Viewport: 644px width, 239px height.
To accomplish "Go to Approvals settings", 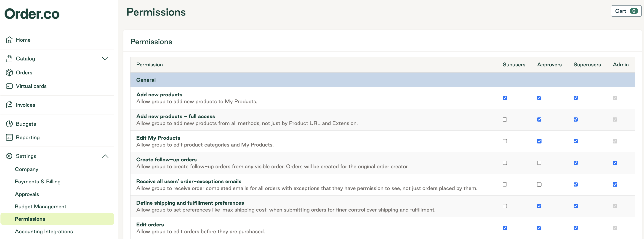I will coord(27,194).
